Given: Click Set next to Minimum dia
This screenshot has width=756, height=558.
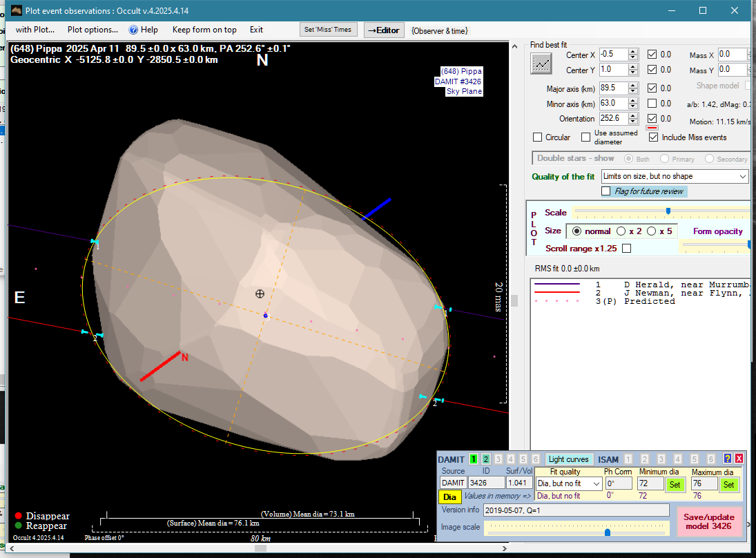Looking at the screenshot, I should (x=675, y=484).
